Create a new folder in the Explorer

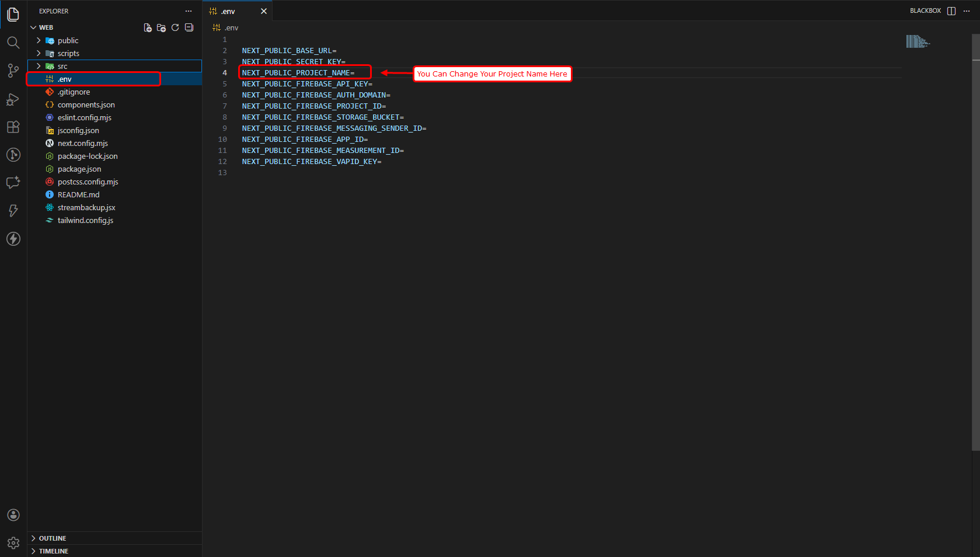tap(161, 27)
